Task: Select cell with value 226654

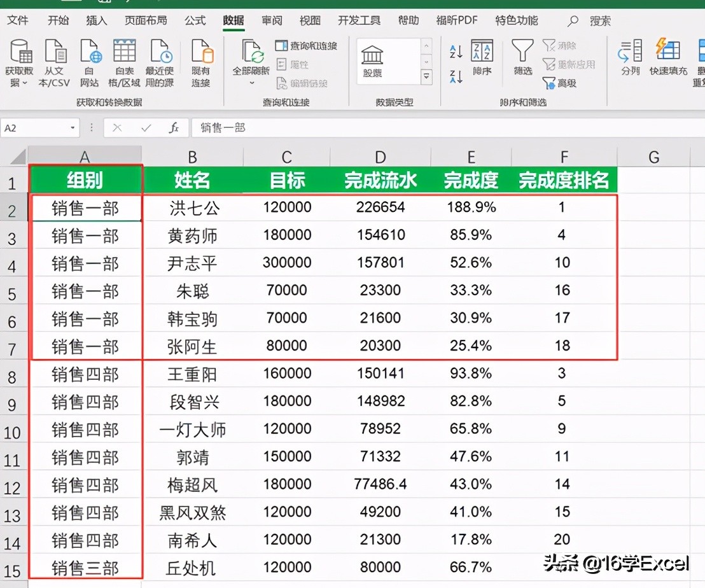Action: 380,207
